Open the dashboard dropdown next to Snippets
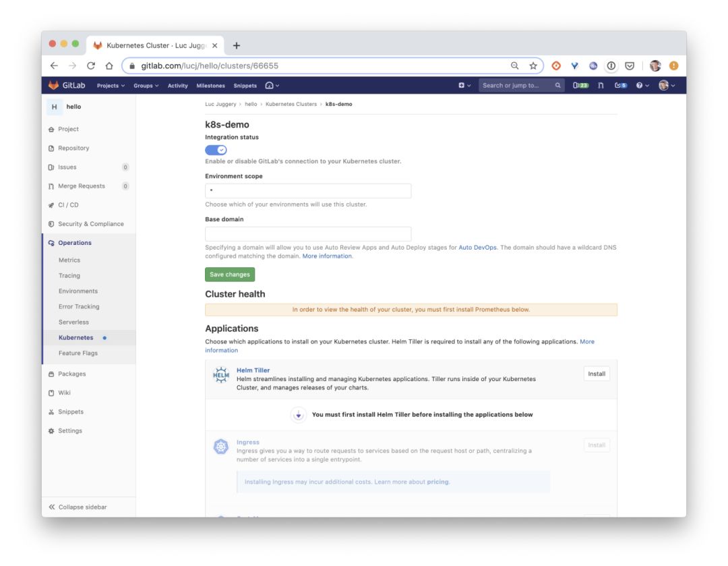 point(272,86)
